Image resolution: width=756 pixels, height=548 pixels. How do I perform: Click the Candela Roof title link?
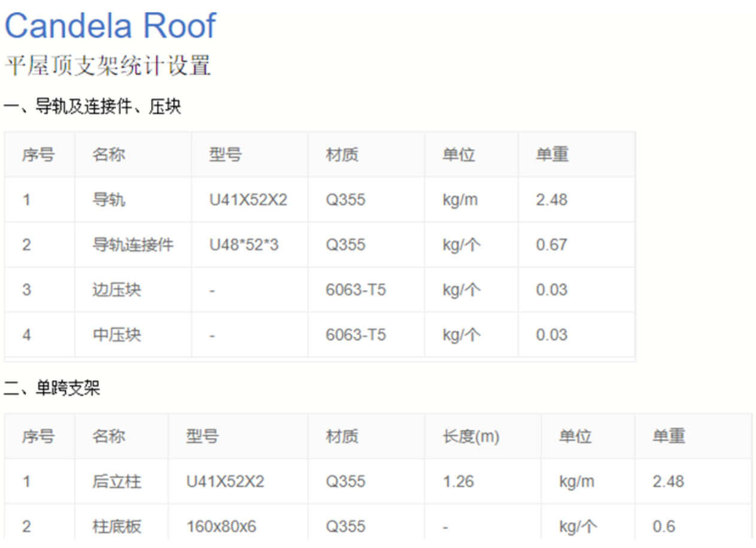110,26
